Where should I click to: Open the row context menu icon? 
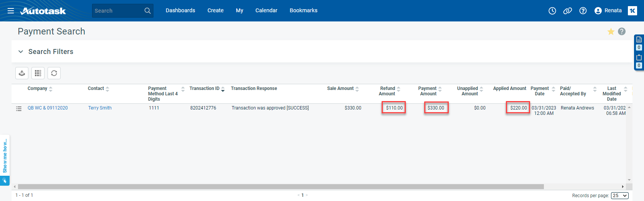click(19, 109)
